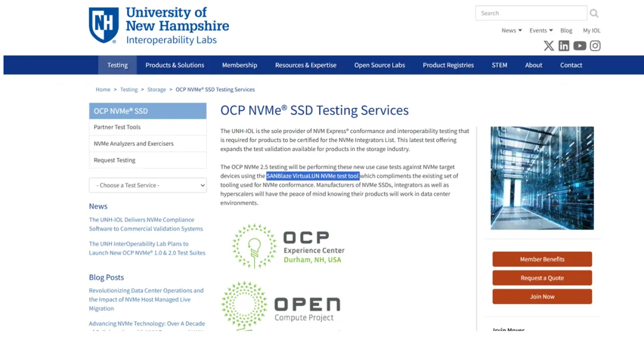Click the Request a Quote button

[542, 278]
